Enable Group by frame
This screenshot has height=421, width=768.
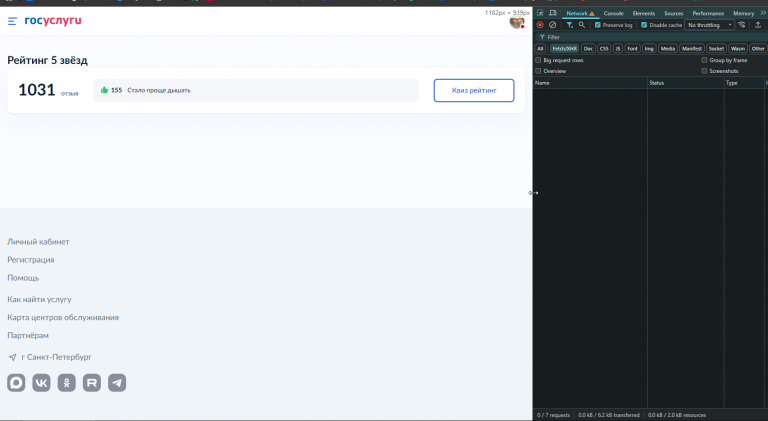(x=704, y=60)
